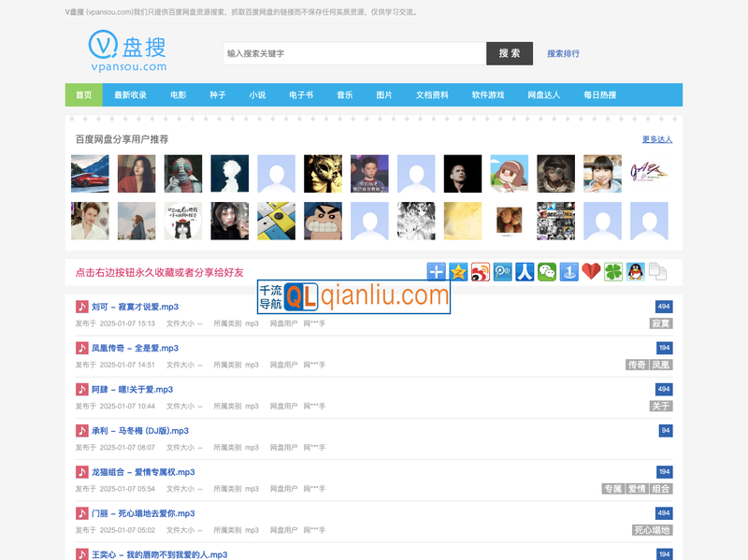Click the blue plus share icon
This screenshot has height=560, width=748.
tap(436, 272)
